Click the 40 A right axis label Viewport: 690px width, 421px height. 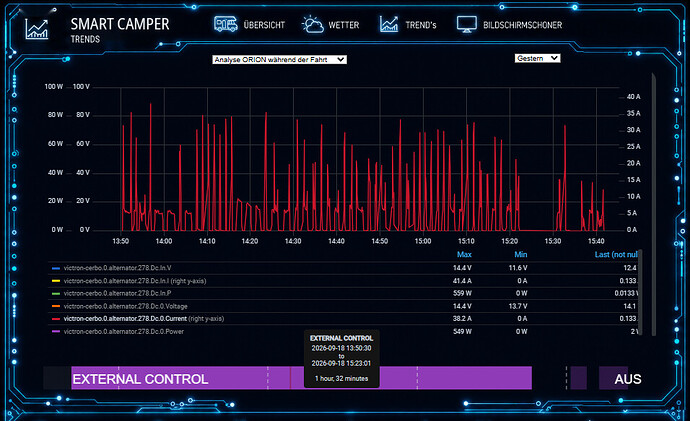[633, 97]
